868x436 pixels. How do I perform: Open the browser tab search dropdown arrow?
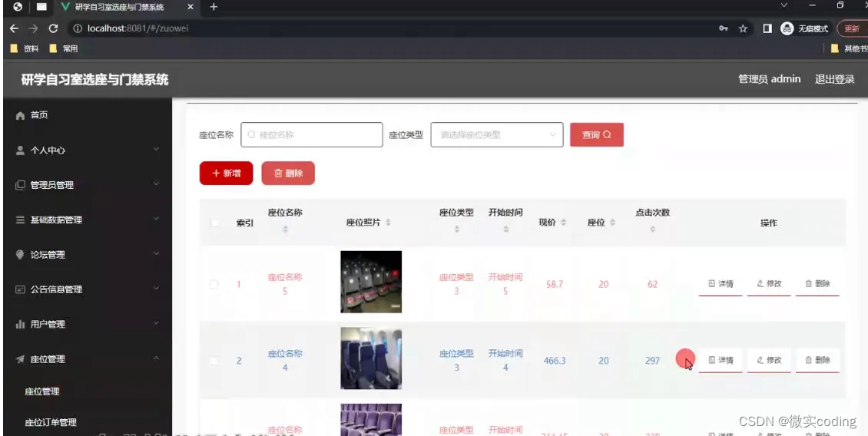[x=784, y=5]
